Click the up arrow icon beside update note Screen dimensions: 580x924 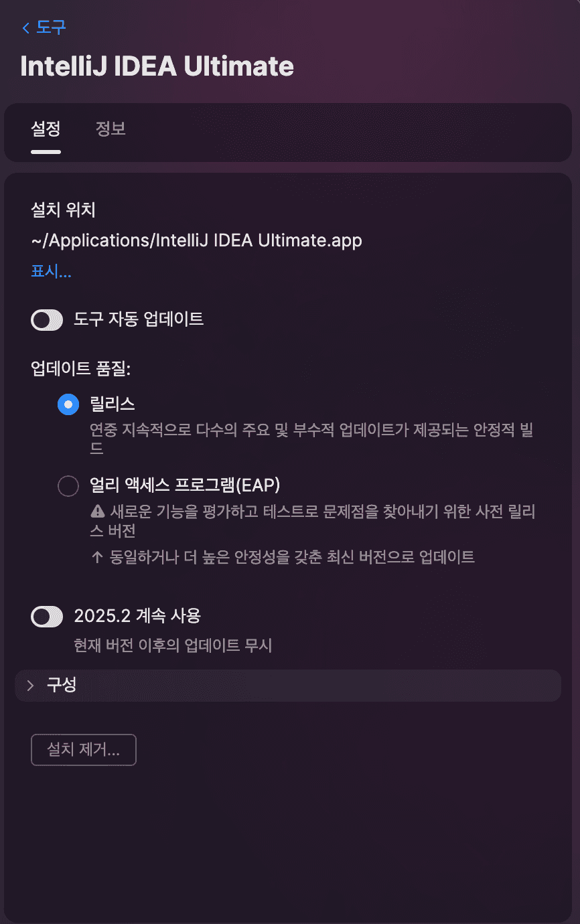(x=97, y=557)
